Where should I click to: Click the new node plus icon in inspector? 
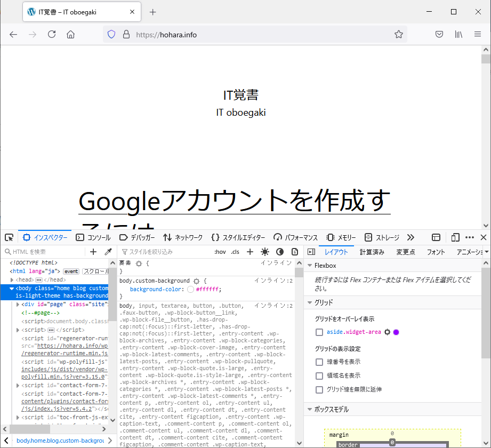93,252
